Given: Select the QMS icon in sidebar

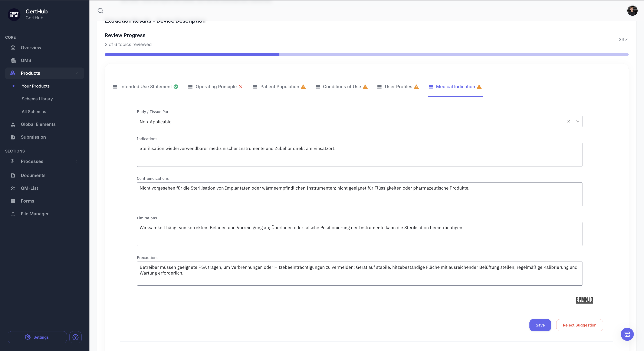Looking at the screenshot, I should 13,60.
